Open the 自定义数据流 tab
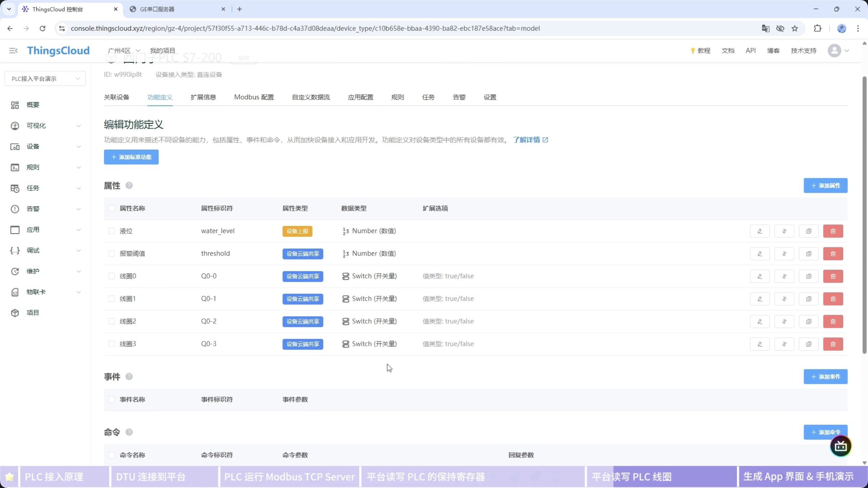The height and width of the screenshot is (488, 868). (x=311, y=97)
